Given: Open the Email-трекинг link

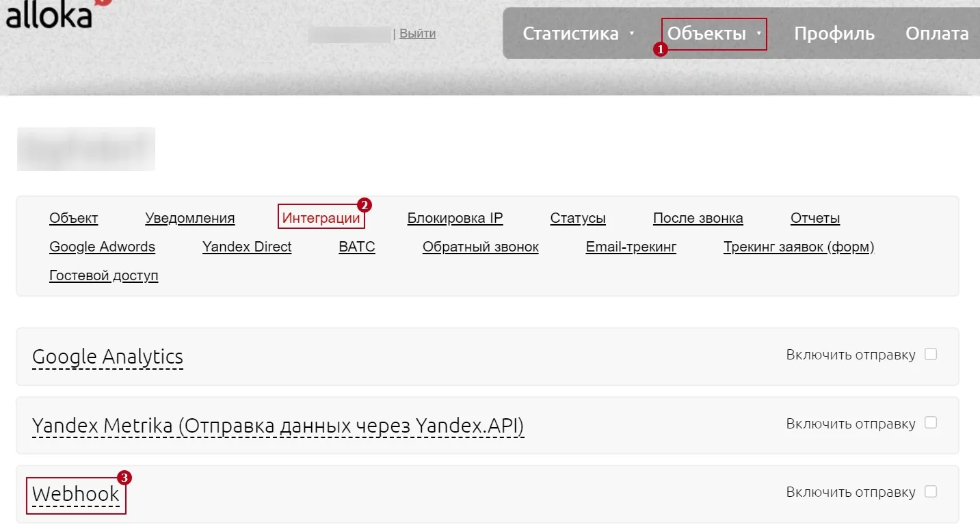Looking at the screenshot, I should click(x=631, y=247).
